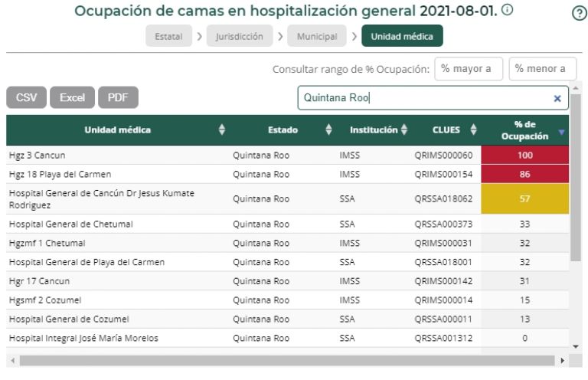Download the table as PDF
This screenshot has height=380, width=588.
[118, 97]
